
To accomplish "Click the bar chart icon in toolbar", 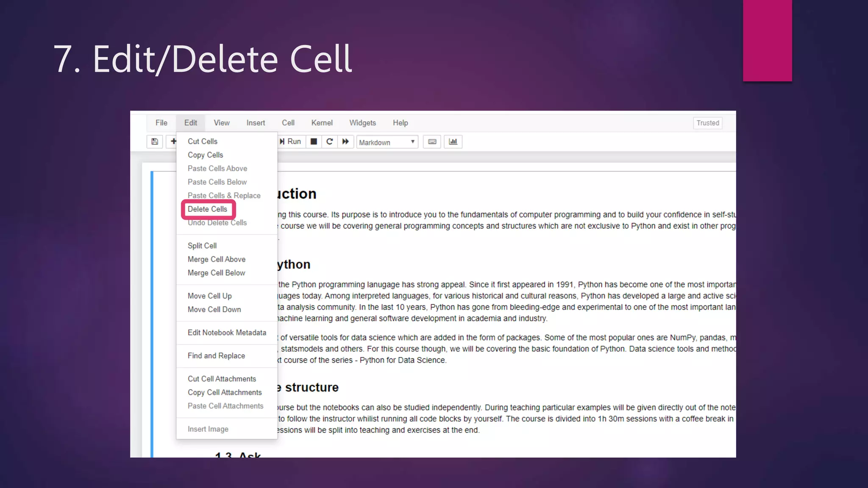I will 453,141.
